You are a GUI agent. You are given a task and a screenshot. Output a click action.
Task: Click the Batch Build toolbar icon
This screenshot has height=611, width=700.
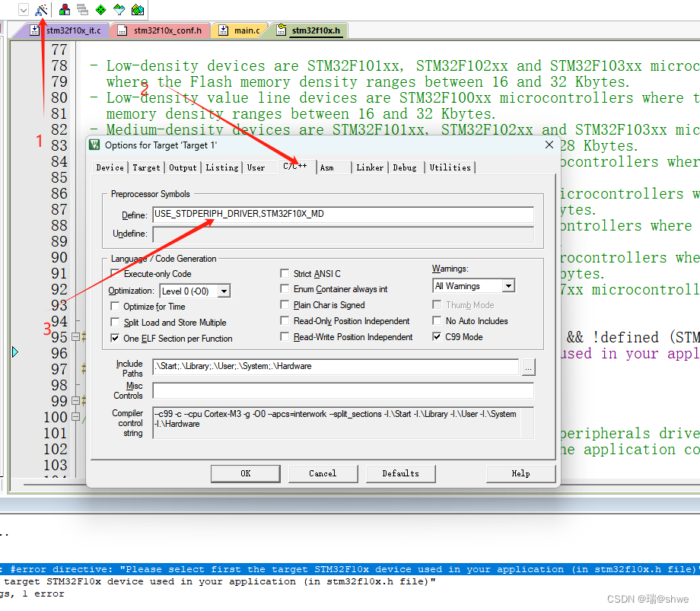click(119, 8)
